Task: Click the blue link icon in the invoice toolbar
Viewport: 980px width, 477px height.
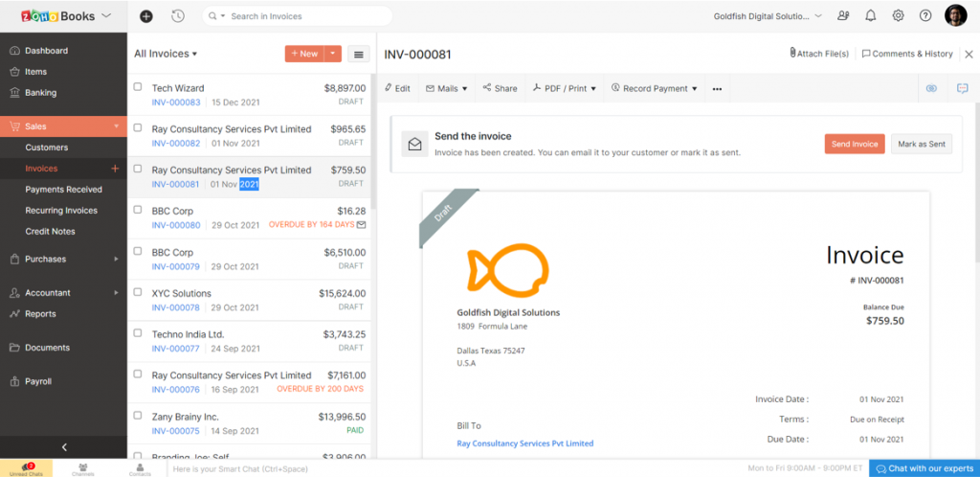Action: [x=931, y=89]
